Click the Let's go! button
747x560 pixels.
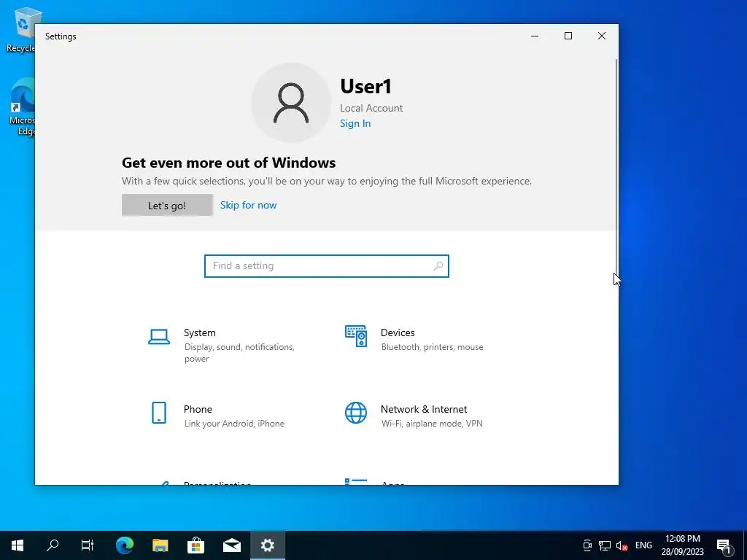[167, 205]
